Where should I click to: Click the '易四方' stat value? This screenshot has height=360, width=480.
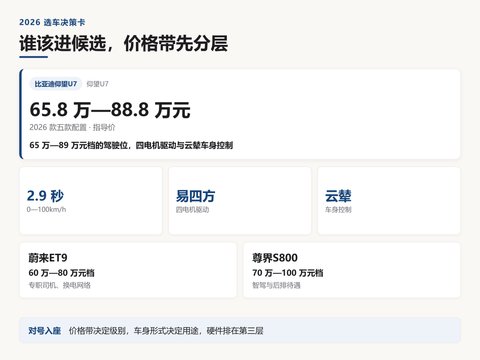click(195, 196)
